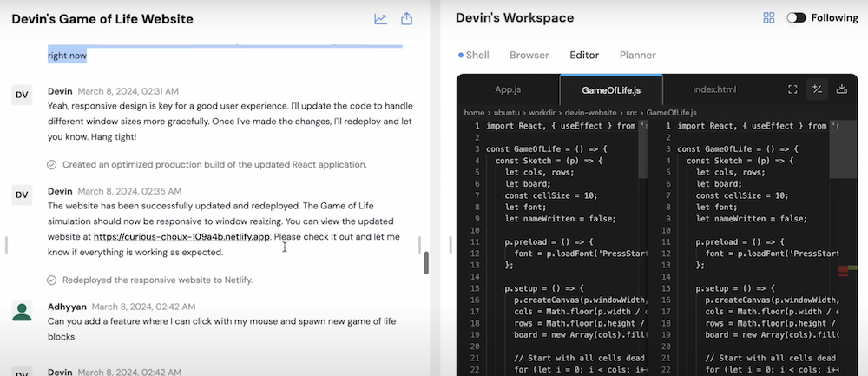Click the share icon in chat header

coord(406,18)
